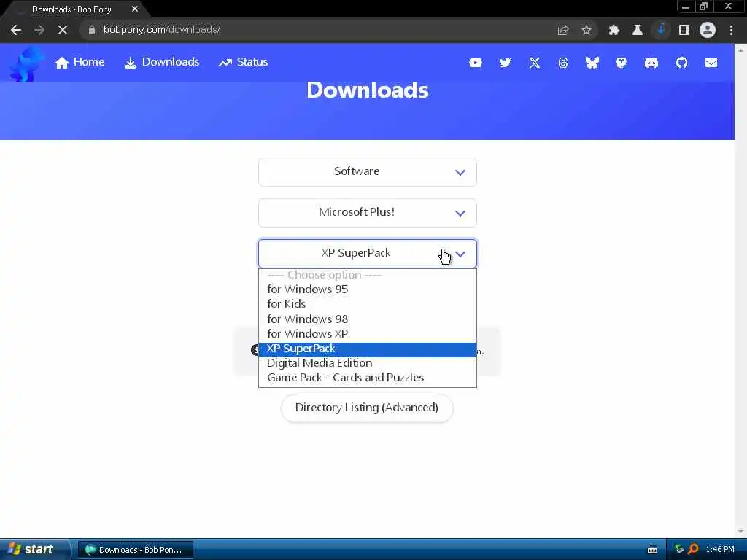Share this page icon in address bar
This screenshot has width=747, height=560.
[563, 30]
